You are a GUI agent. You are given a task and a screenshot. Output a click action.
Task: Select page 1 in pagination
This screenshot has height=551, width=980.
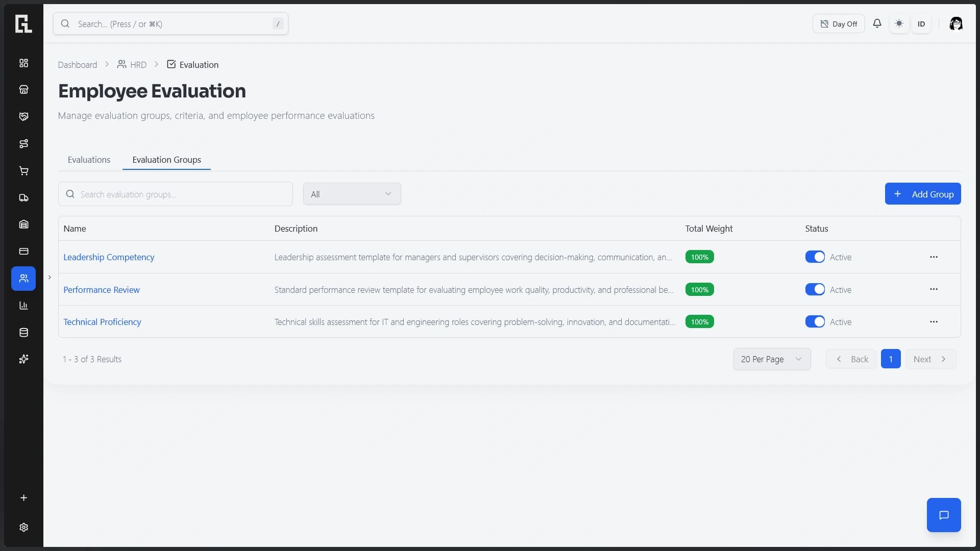pos(891,359)
